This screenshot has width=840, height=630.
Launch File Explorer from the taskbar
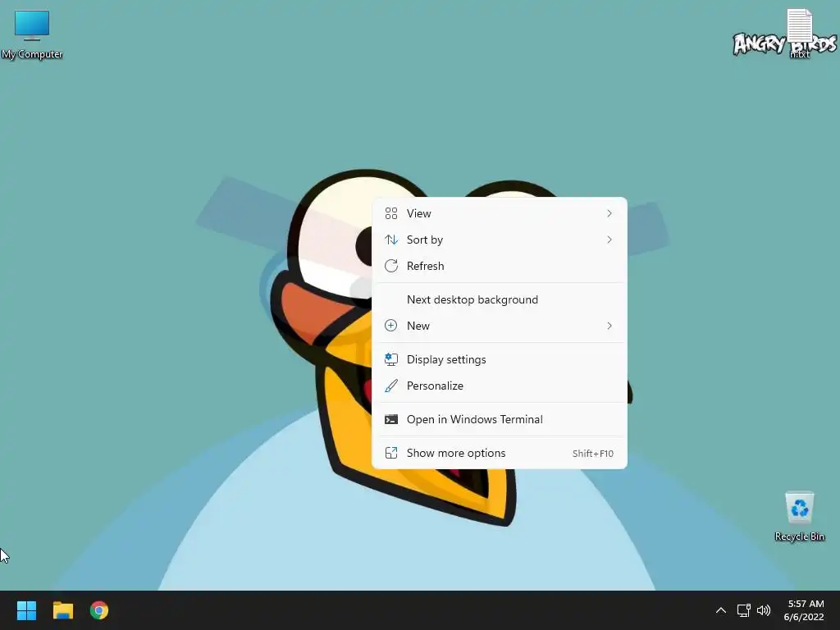pyautogui.click(x=62, y=610)
